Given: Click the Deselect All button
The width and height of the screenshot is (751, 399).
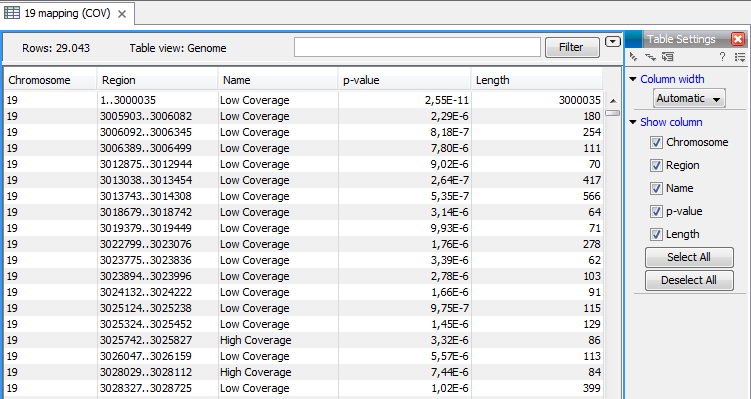Looking at the screenshot, I should point(689,280).
